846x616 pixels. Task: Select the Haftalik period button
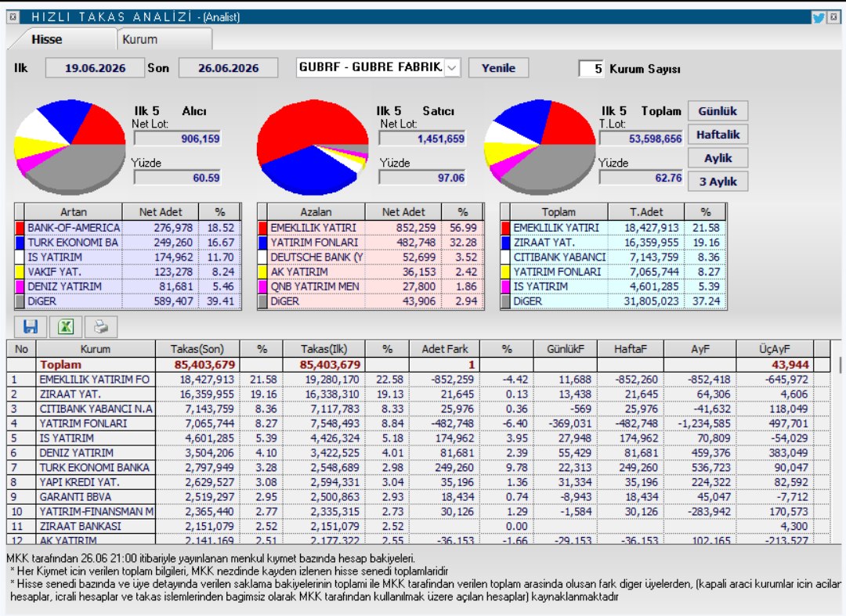tap(718, 134)
